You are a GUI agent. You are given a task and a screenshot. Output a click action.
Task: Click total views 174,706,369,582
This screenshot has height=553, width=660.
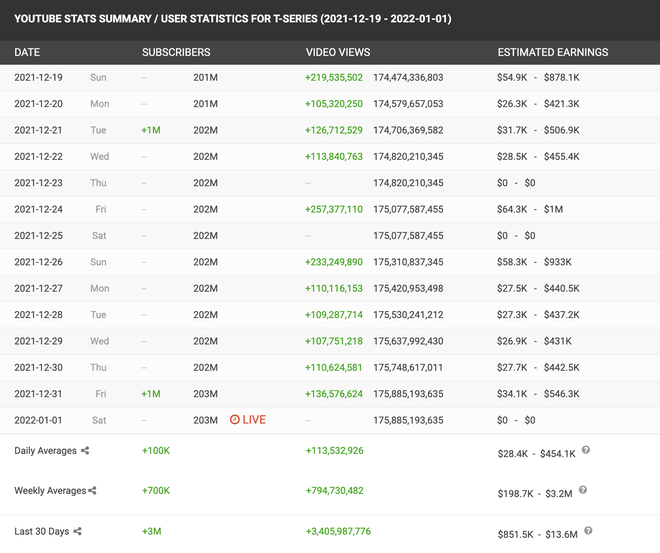coord(408,130)
